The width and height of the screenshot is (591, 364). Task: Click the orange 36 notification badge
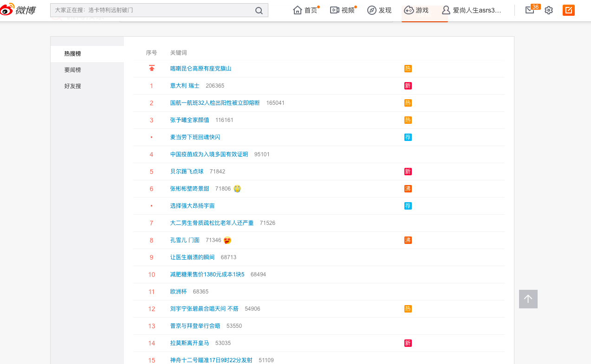pyautogui.click(x=535, y=6)
